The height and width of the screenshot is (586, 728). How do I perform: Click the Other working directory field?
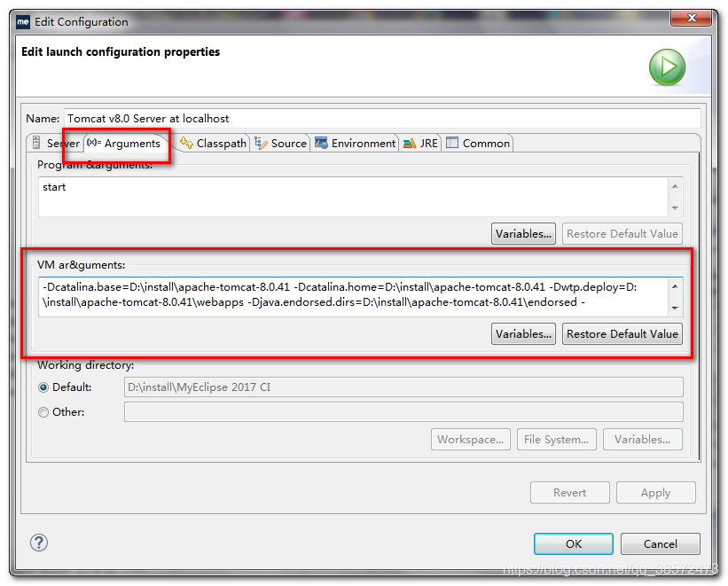[x=403, y=412]
